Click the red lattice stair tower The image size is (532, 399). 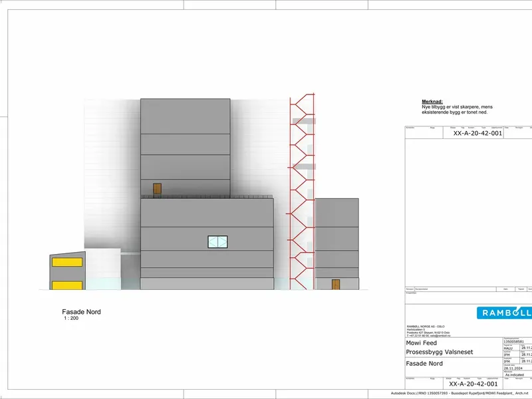tap(302, 192)
